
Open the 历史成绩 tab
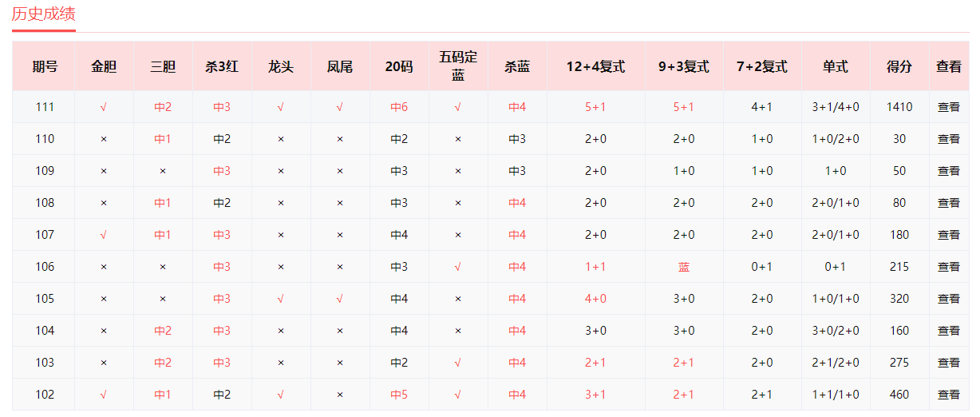point(43,14)
